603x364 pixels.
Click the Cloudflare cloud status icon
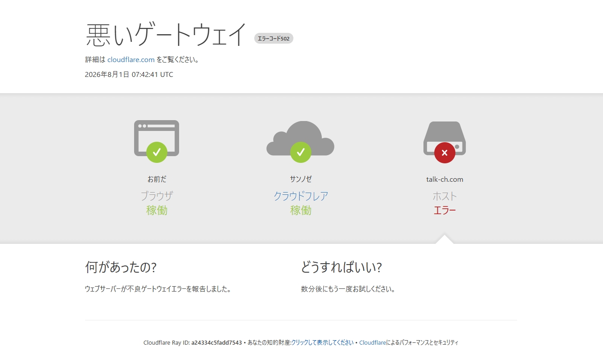(300, 141)
